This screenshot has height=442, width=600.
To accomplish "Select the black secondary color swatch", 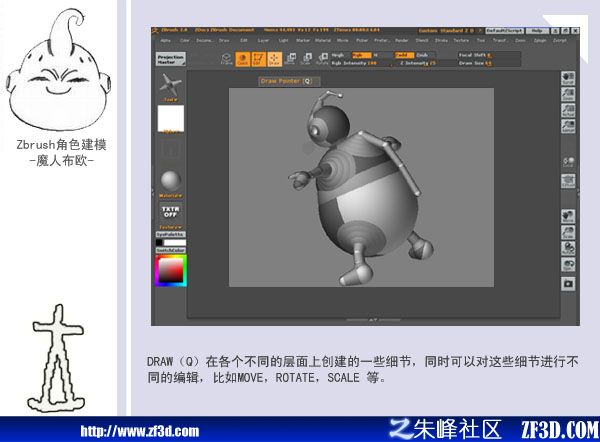I will coord(159,242).
